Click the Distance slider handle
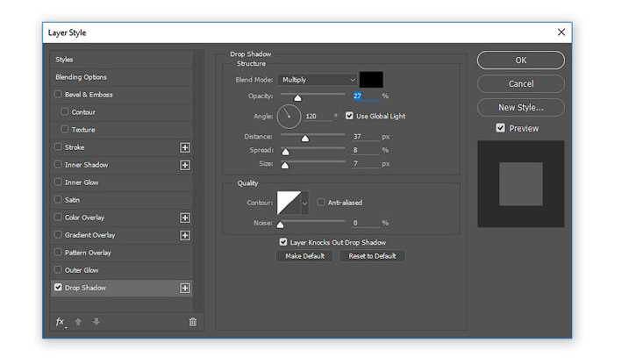Image resolution: width=636 pixels, height=364 pixels. click(x=305, y=139)
